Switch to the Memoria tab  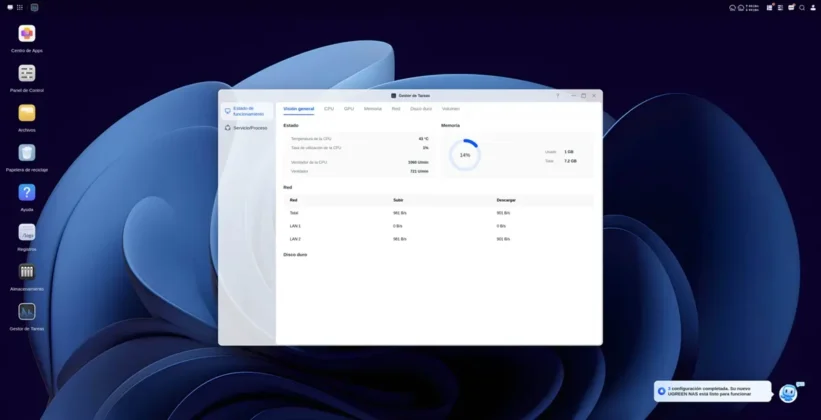tap(373, 109)
